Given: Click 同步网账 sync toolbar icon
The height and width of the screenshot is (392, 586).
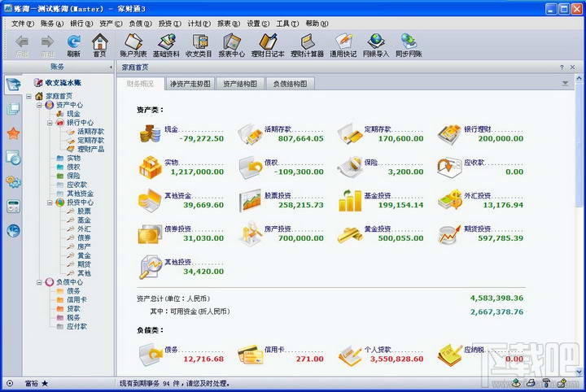Looking at the screenshot, I should coord(409,46).
